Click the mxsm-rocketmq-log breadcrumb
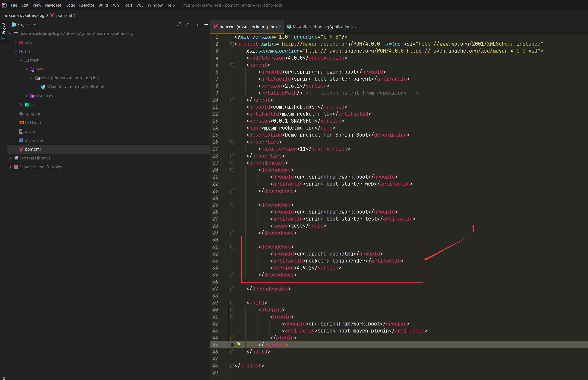The image size is (588, 380). (x=24, y=15)
